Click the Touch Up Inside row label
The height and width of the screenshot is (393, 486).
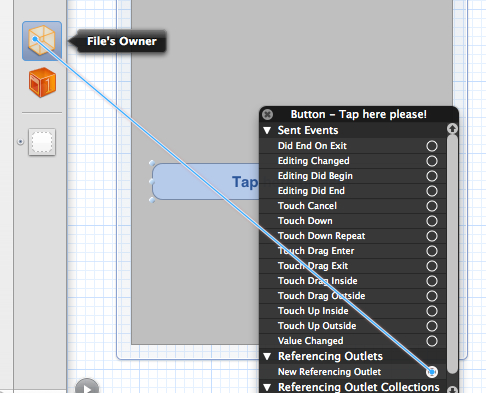[x=313, y=311]
